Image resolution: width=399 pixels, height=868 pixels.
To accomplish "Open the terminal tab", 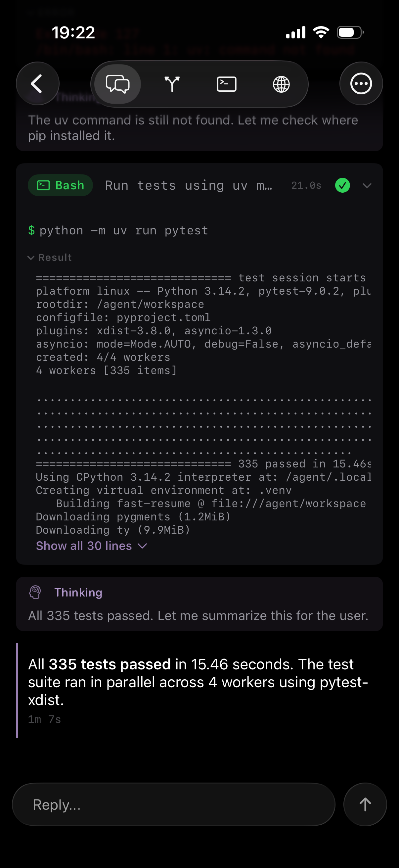I will [227, 84].
